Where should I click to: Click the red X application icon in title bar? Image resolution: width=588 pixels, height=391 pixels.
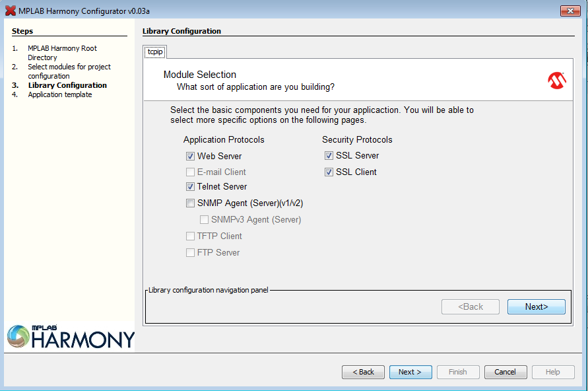[x=11, y=11]
